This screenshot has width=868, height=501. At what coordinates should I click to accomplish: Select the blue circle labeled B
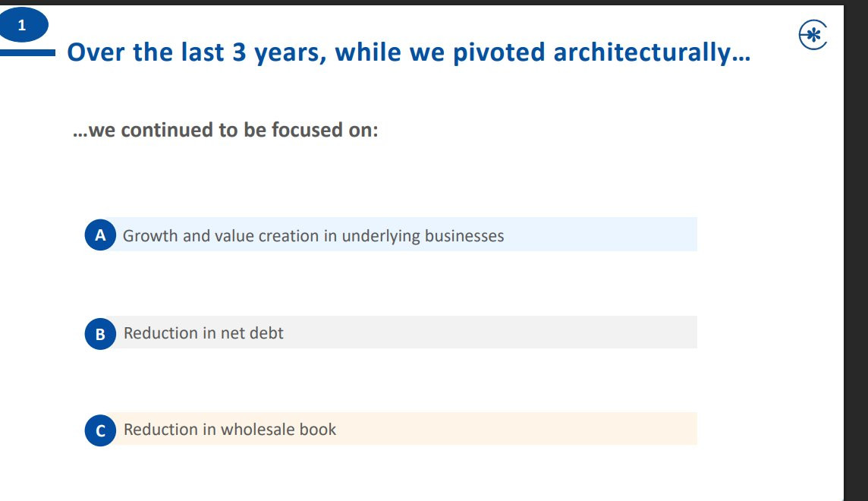click(100, 334)
